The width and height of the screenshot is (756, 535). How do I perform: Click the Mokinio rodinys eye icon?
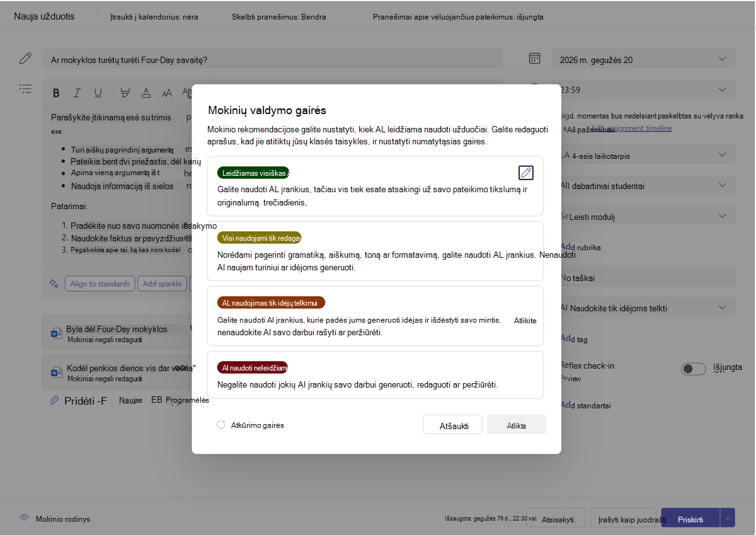25,518
